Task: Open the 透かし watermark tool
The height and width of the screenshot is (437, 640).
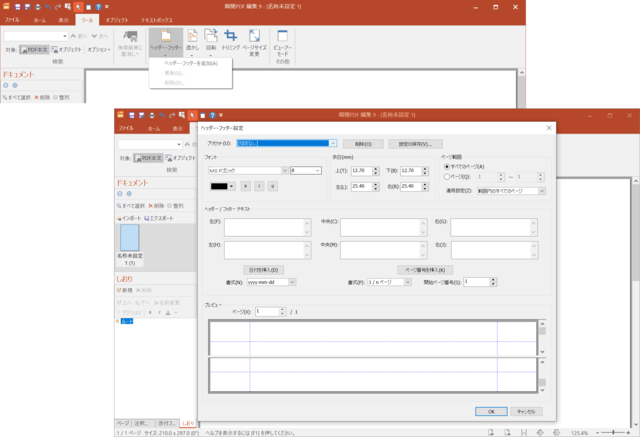Action: 191,38
